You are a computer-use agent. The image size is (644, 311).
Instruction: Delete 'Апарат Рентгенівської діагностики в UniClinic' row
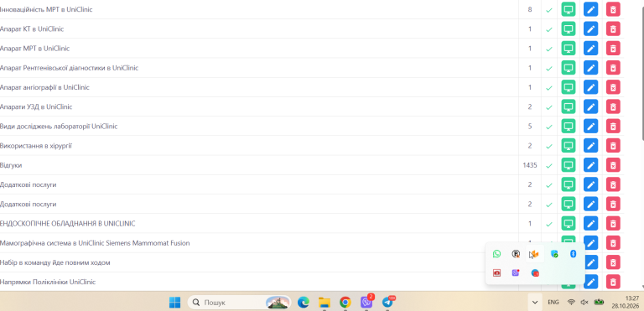click(613, 68)
